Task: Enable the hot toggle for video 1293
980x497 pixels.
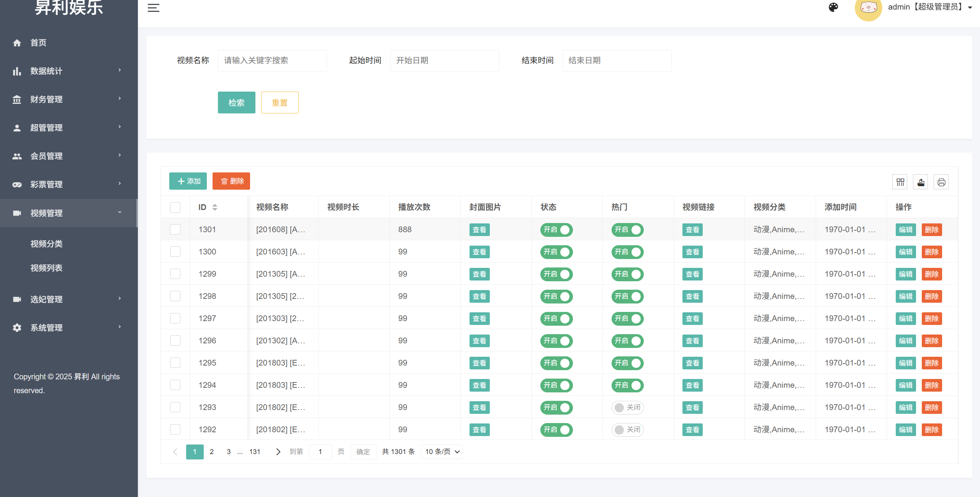Action: tap(627, 407)
